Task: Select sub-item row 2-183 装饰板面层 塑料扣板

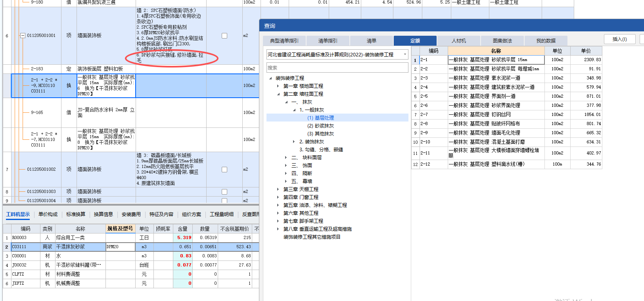Action: [131, 69]
